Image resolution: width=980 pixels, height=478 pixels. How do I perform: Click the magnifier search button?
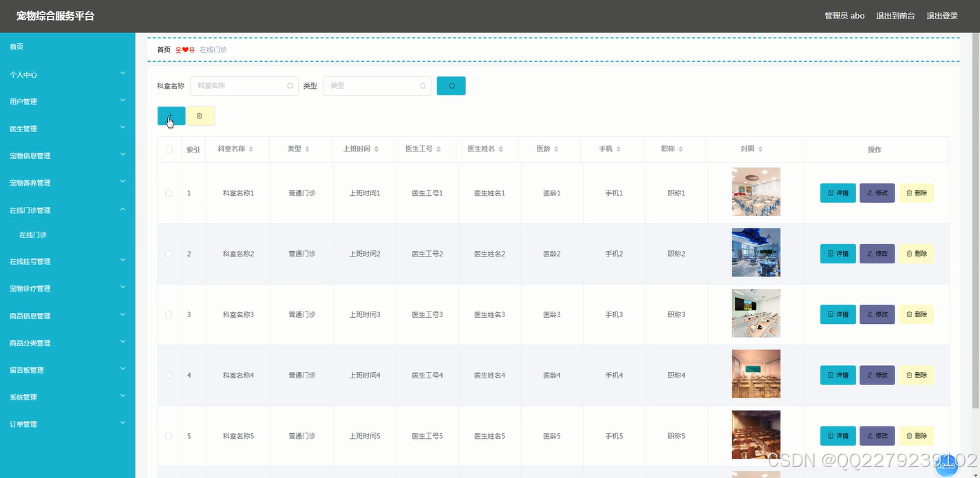451,85
